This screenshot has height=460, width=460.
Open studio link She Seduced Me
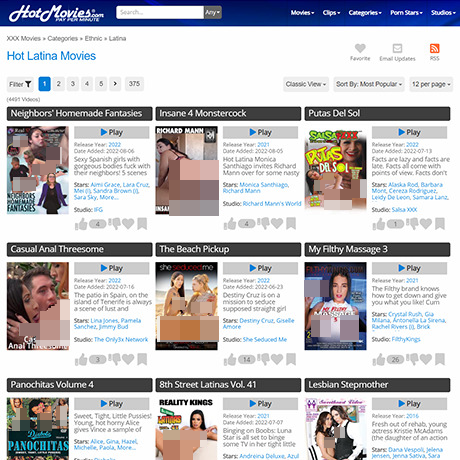[265, 339]
